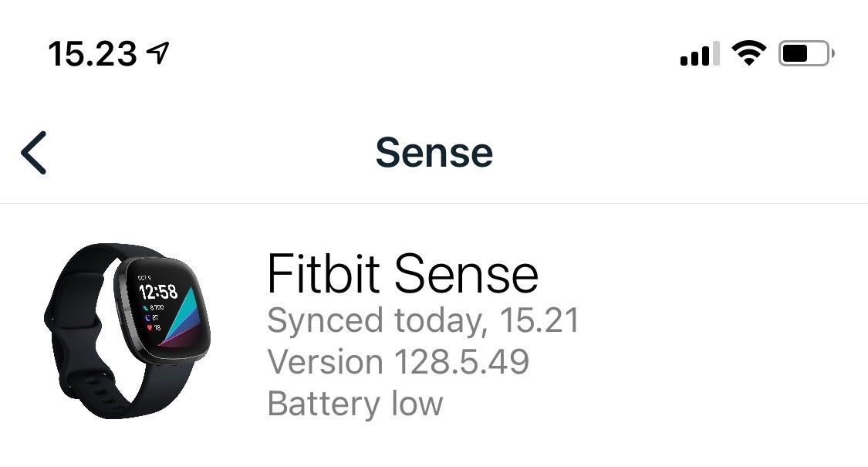
Task: Tap the back chevron arrow
Action: 34,152
